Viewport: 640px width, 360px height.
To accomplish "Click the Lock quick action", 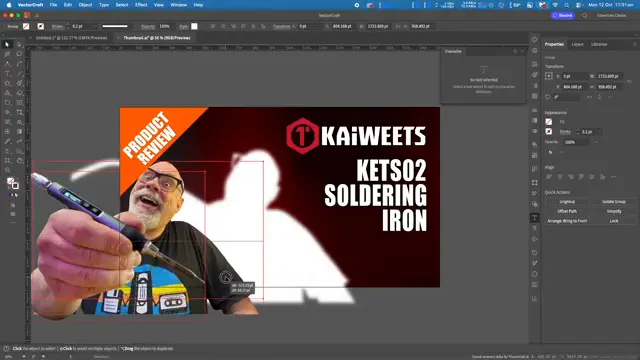I will click(614, 221).
